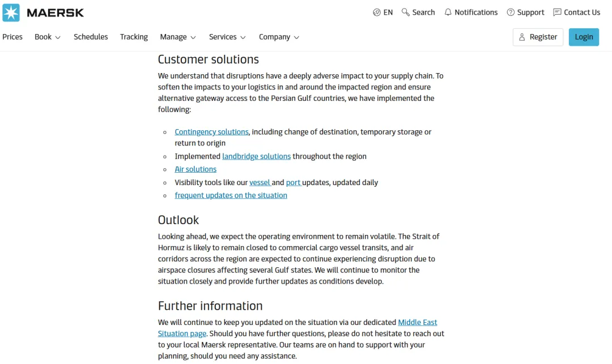612x364 pixels.
Task: Expand the Company menu chevron
Action: [296, 37]
